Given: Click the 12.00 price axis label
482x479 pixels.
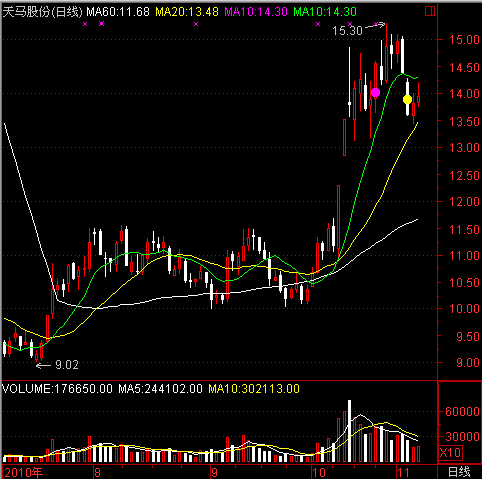Looking at the screenshot, I should click(x=464, y=202).
